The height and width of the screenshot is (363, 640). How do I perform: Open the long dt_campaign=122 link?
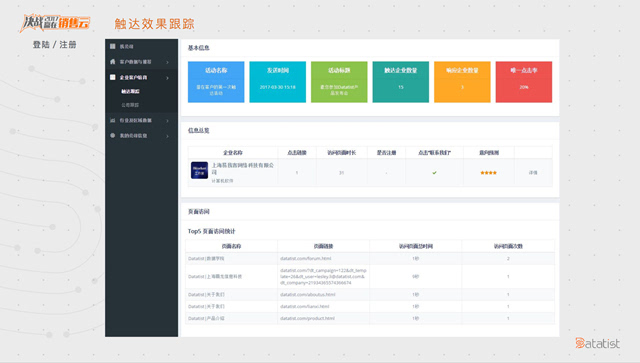coord(323,276)
